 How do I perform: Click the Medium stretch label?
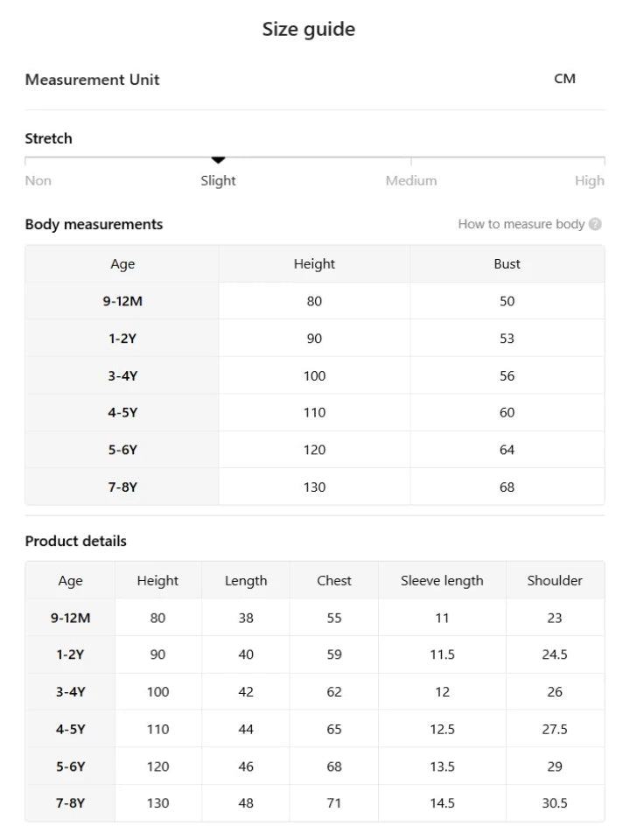411,180
